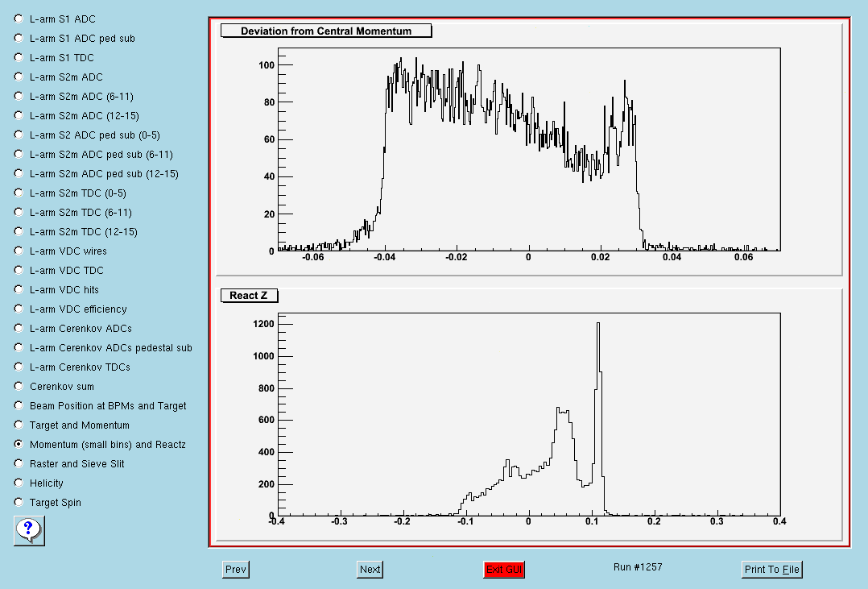Viewport: 868px width, 589px height.
Task: Advance to the Next plot page
Action: pos(370,570)
